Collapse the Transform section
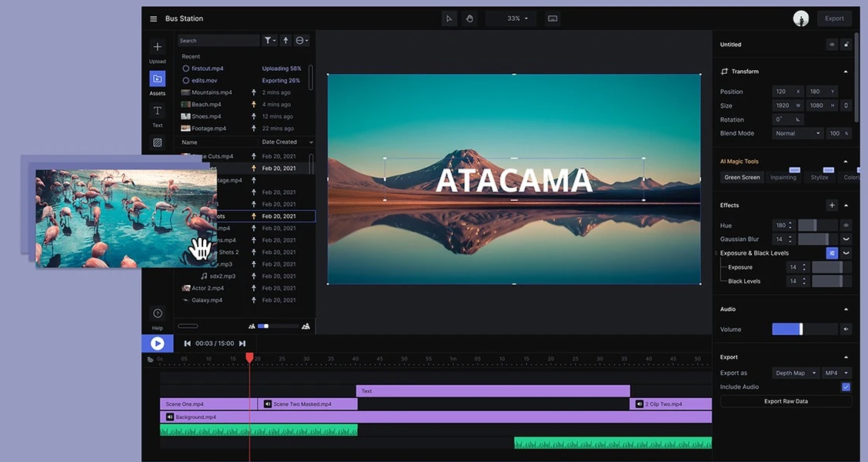Screen dimensions: 868x462 (846, 72)
